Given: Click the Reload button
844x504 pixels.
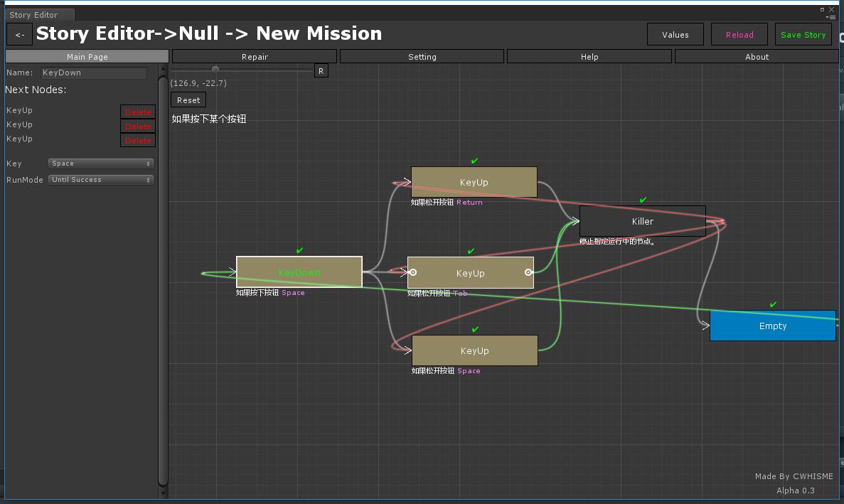Looking at the screenshot, I should [x=739, y=35].
